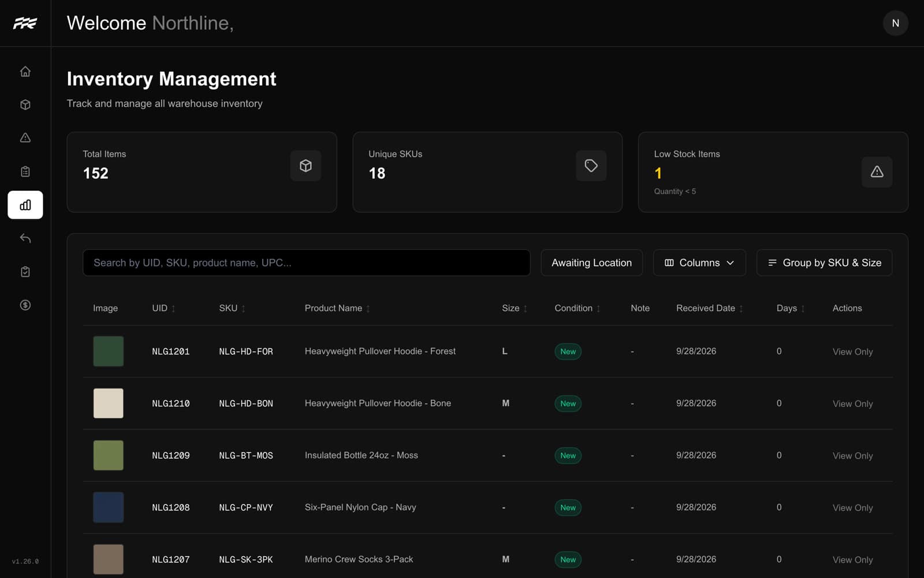Click UID NLG1207
The width and height of the screenshot is (924, 578).
[170, 560]
